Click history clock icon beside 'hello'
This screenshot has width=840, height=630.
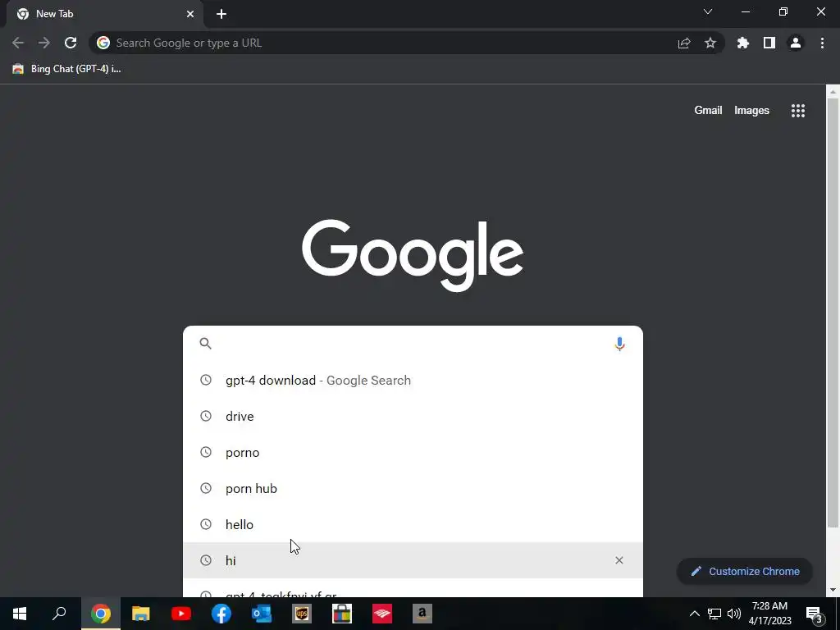coord(206,524)
